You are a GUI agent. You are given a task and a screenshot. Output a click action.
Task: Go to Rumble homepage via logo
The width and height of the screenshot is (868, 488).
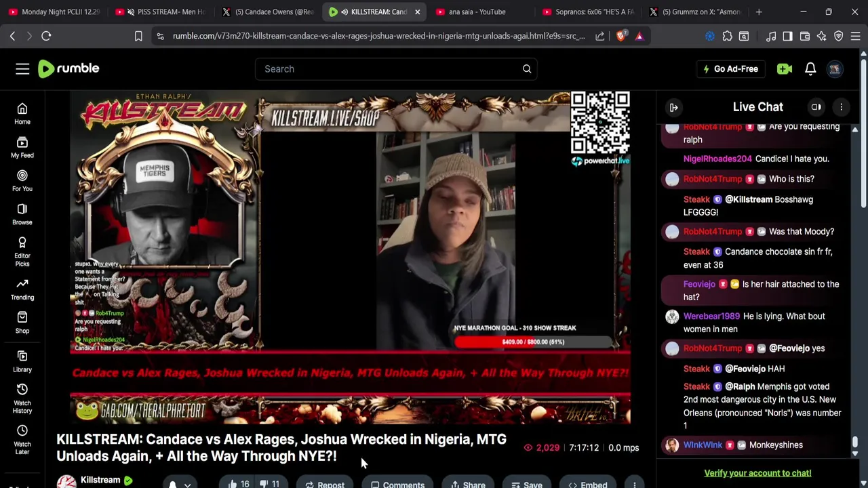pyautogui.click(x=68, y=68)
